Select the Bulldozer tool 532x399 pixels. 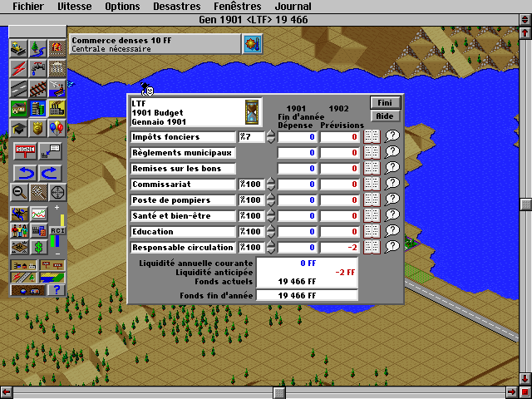[x=18, y=48]
